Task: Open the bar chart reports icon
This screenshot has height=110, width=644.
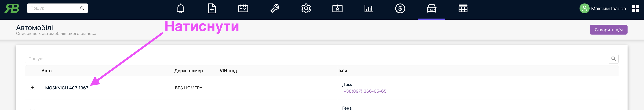Action: [x=369, y=9]
